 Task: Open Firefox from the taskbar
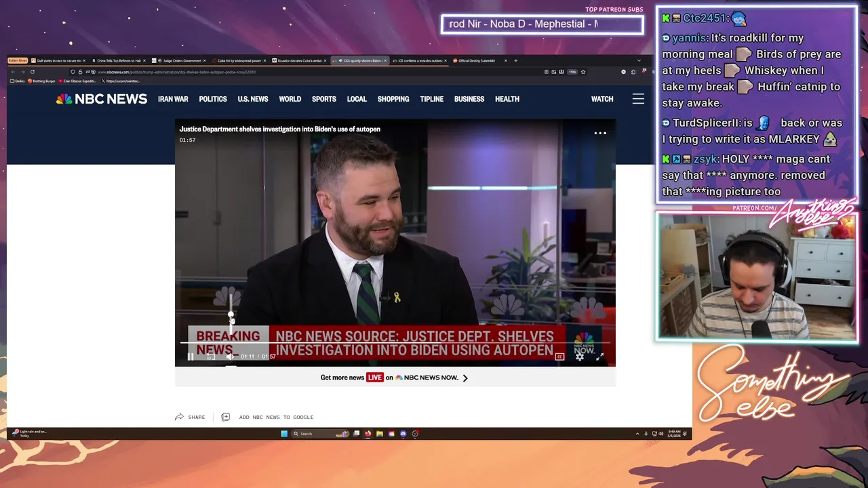pos(368,434)
